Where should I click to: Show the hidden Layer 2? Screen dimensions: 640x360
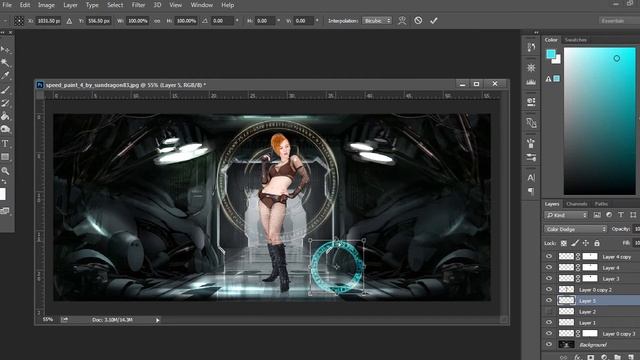549,311
